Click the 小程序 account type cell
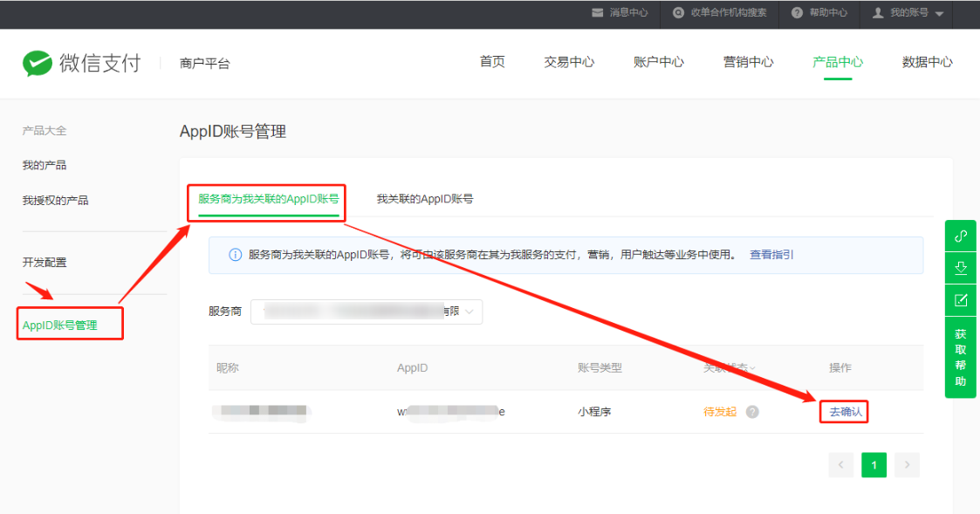Screen dimensions: 980x514 coord(594,411)
